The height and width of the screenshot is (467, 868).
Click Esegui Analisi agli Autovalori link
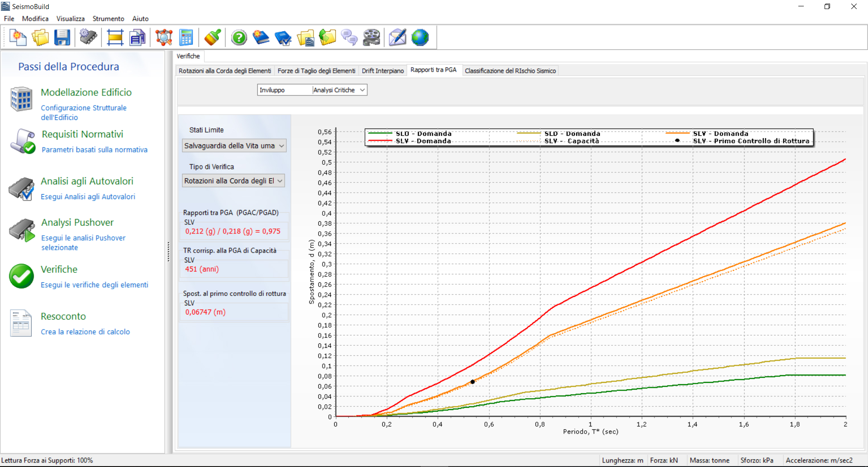click(x=88, y=197)
